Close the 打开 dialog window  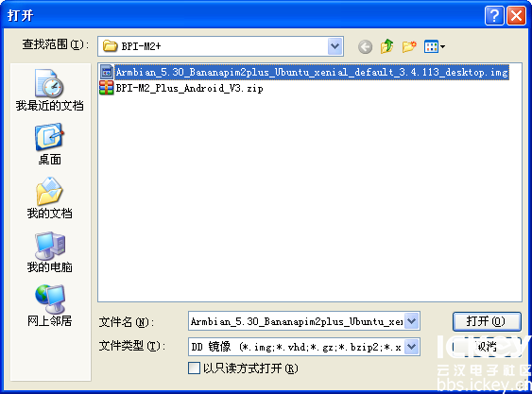(x=516, y=15)
